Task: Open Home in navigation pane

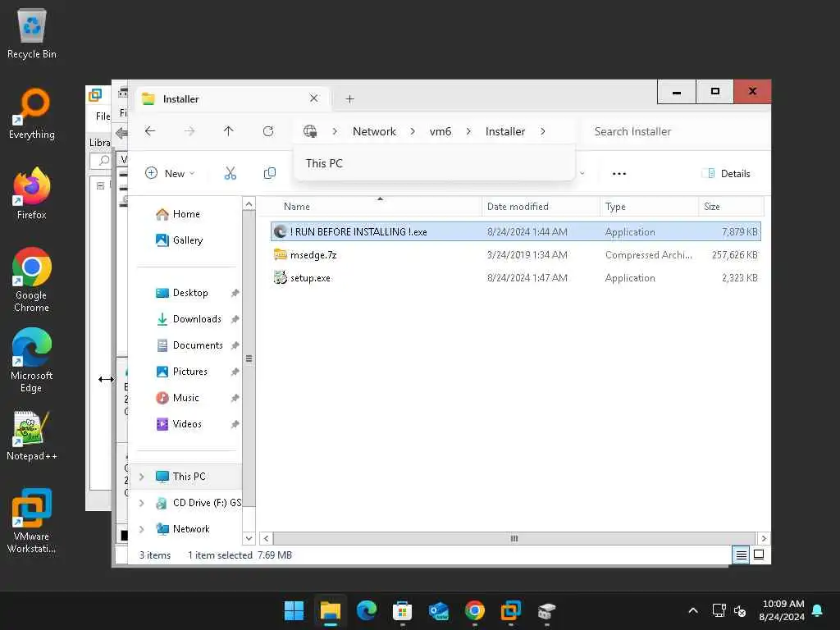Action: [x=178, y=214]
